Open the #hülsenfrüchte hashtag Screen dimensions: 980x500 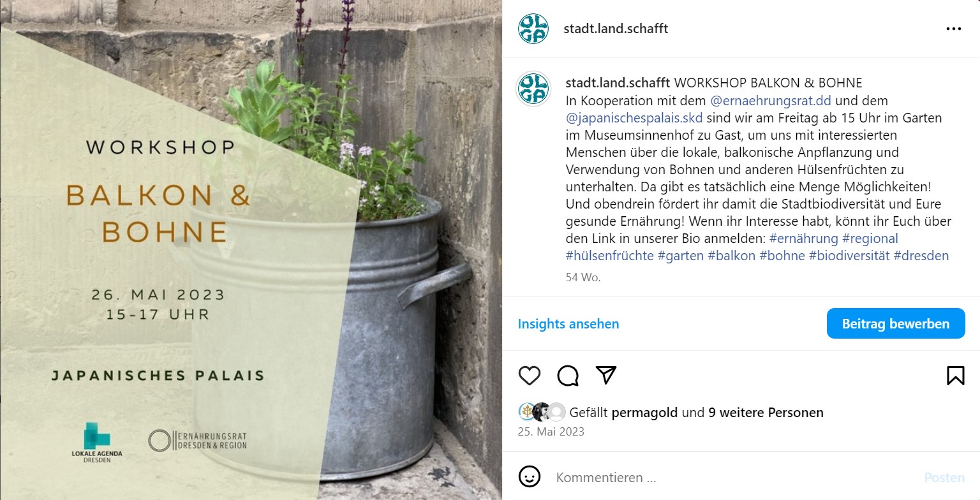point(609,256)
